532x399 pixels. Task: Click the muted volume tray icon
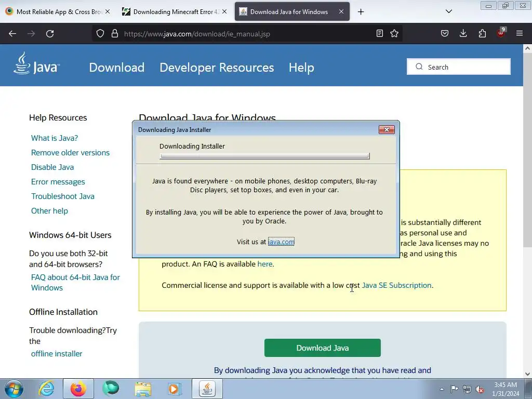pyautogui.click(x=480, y=389)
